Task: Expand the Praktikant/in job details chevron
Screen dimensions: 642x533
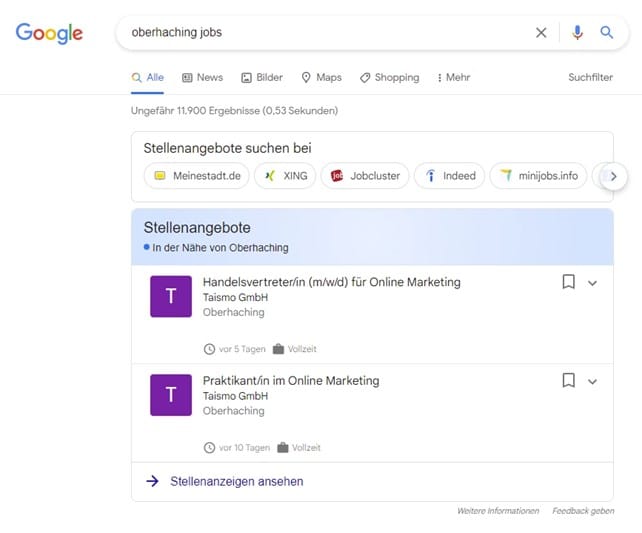Action: click(592, 382)
